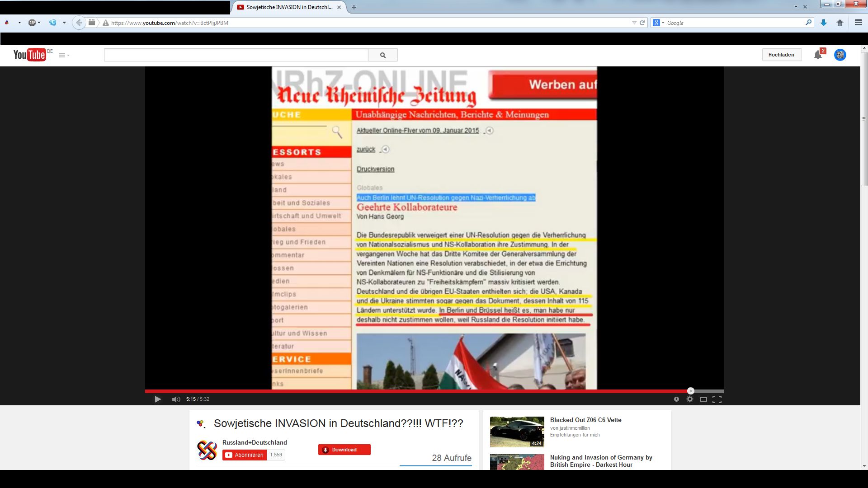Click the red Download button

[344, 450]
